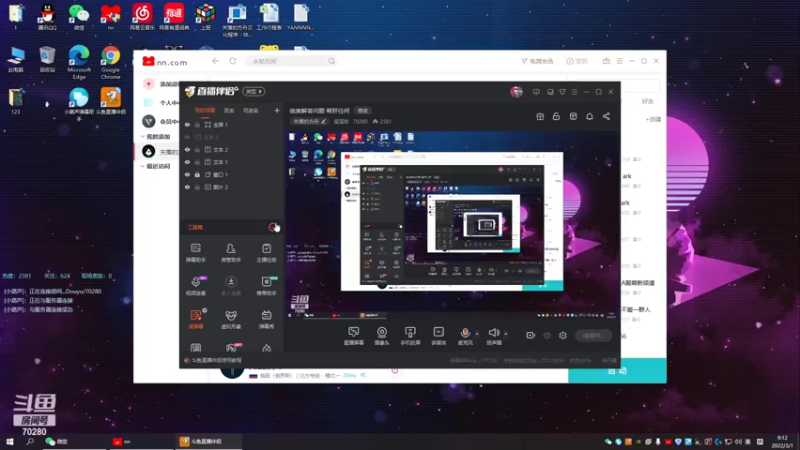Open the 视频连麦 tool

[196, 286]
